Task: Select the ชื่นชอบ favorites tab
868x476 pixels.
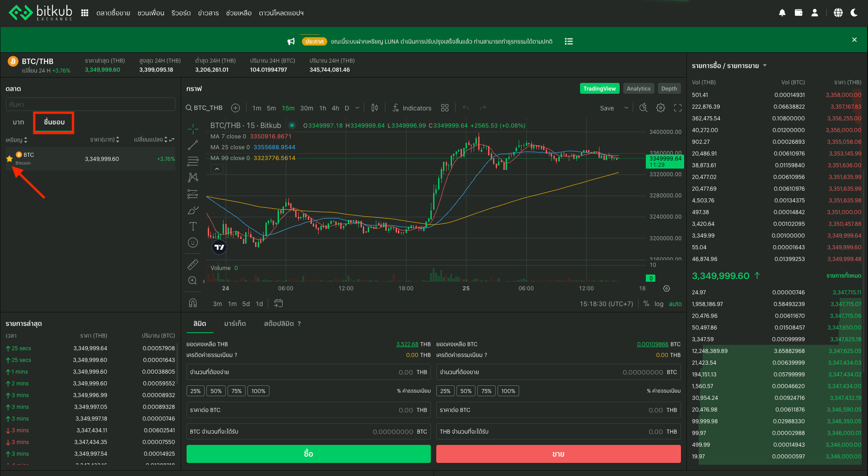Action: (x=54, y=122)
